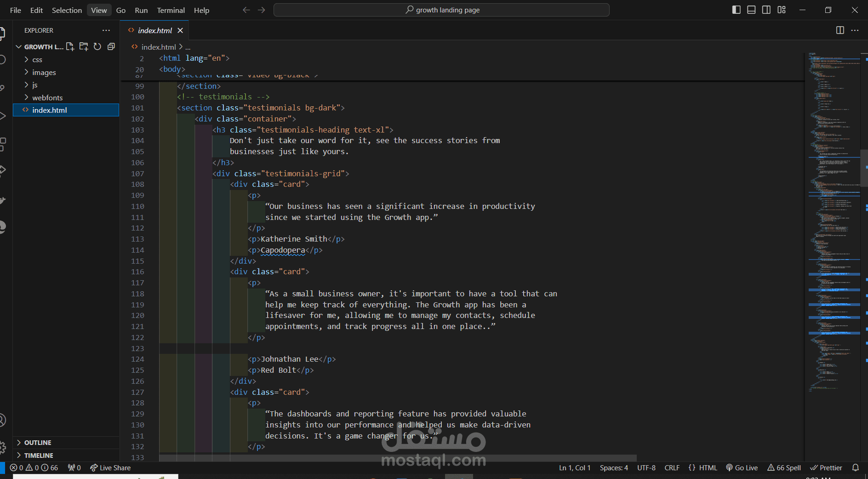Image resolution: width=868 pixels, height=479 pixels.
Task: Close the index.html editor tab
Action: (x=180, y=30)
